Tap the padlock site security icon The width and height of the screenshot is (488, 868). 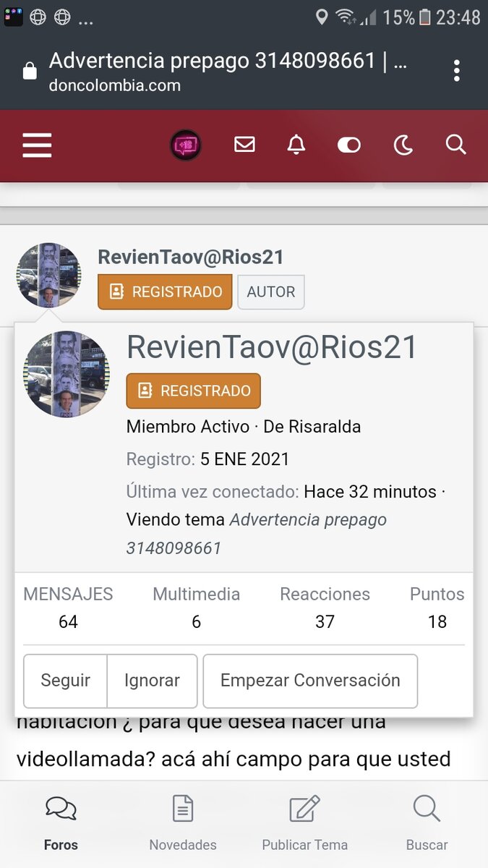(x=30, y=72)
